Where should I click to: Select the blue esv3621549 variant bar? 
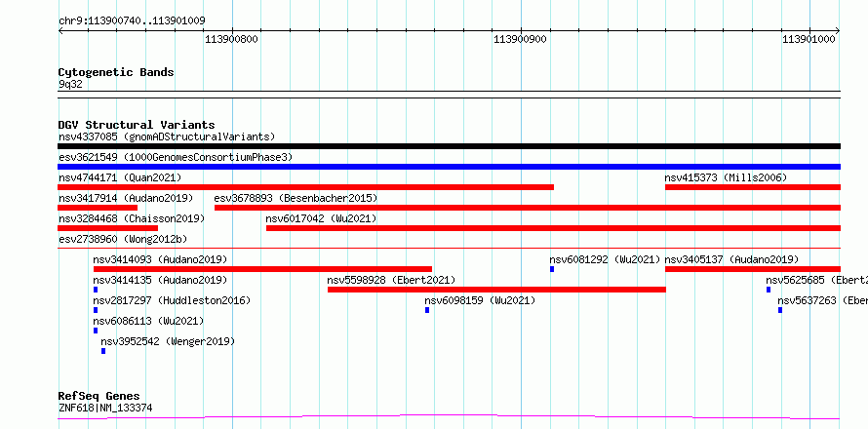tap(449, 167)
